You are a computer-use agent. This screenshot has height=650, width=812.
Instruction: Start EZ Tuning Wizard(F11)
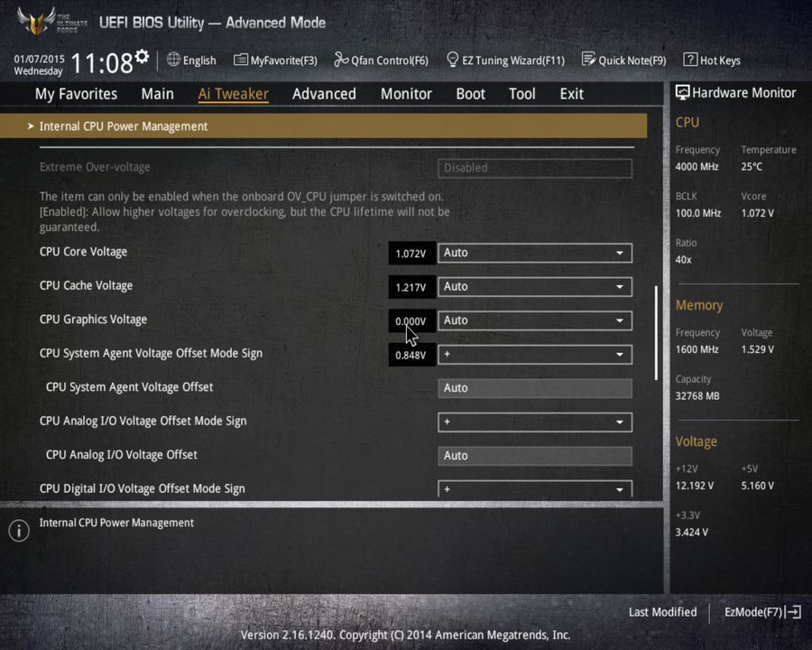click(x=513, y=60)
